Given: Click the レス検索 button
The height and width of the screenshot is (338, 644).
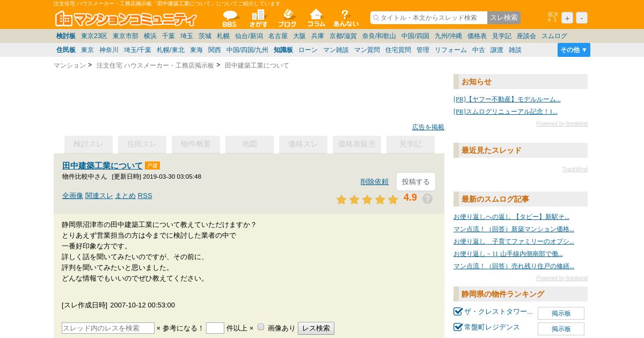Looking at the screenshot, I should [316, 328].
